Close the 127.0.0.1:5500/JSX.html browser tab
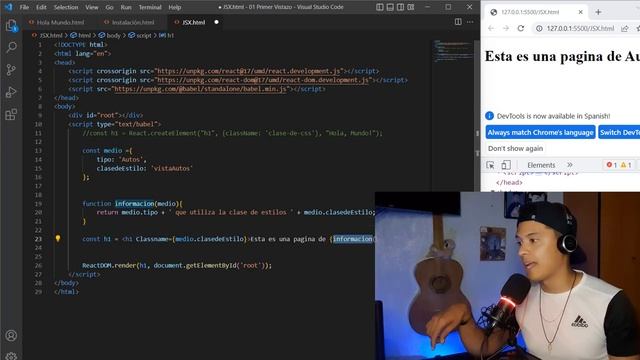640x360 pixels. [580, 12]
